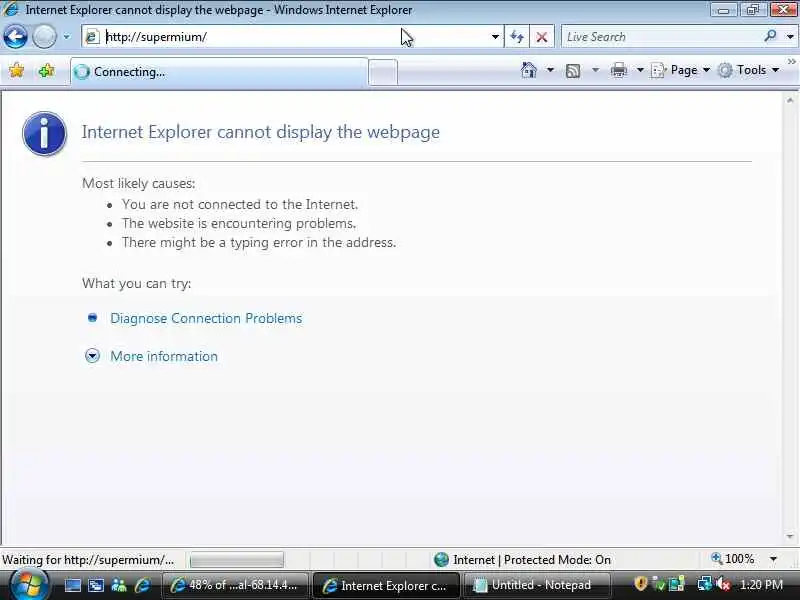
Task: Click the Internet Explorer title bar icon
Action: (x=10, y=9)
